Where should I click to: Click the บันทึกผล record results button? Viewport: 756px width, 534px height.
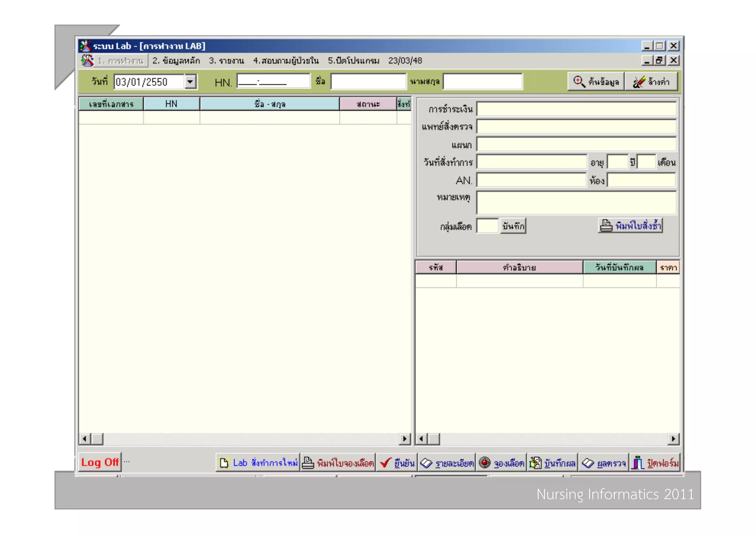553,463
